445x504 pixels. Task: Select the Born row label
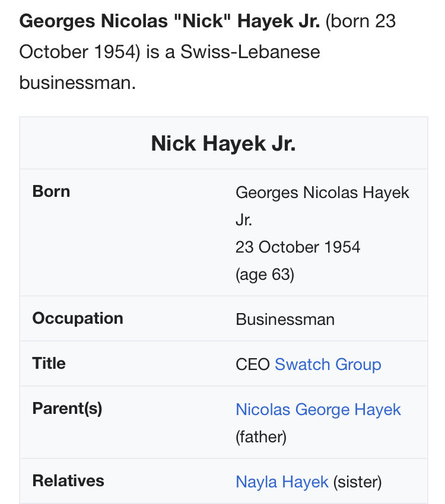point(51,192)
